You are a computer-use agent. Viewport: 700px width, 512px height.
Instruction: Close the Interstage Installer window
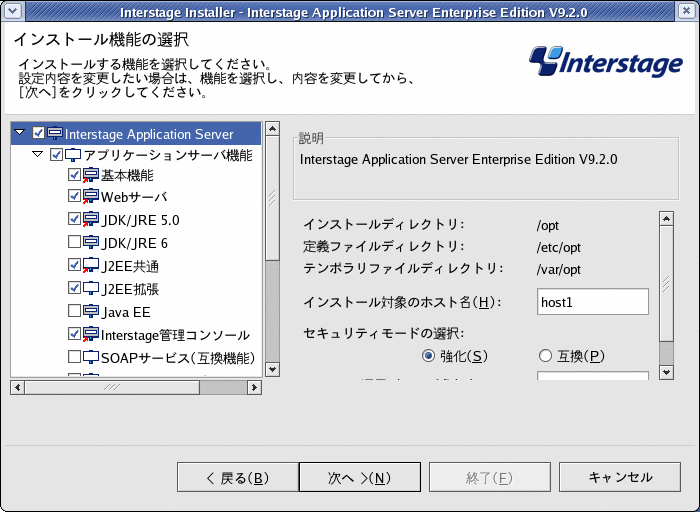pyautogui.click(x=687, y=11)
